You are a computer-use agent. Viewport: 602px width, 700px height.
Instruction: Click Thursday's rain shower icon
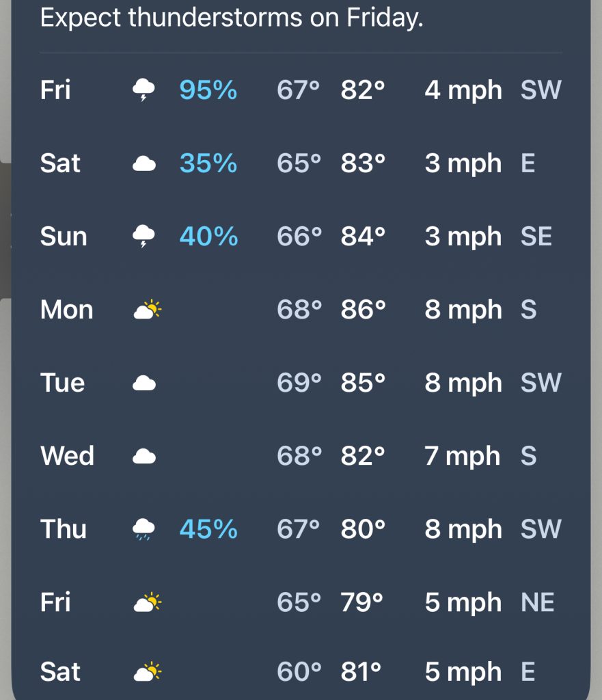point(143,530)
